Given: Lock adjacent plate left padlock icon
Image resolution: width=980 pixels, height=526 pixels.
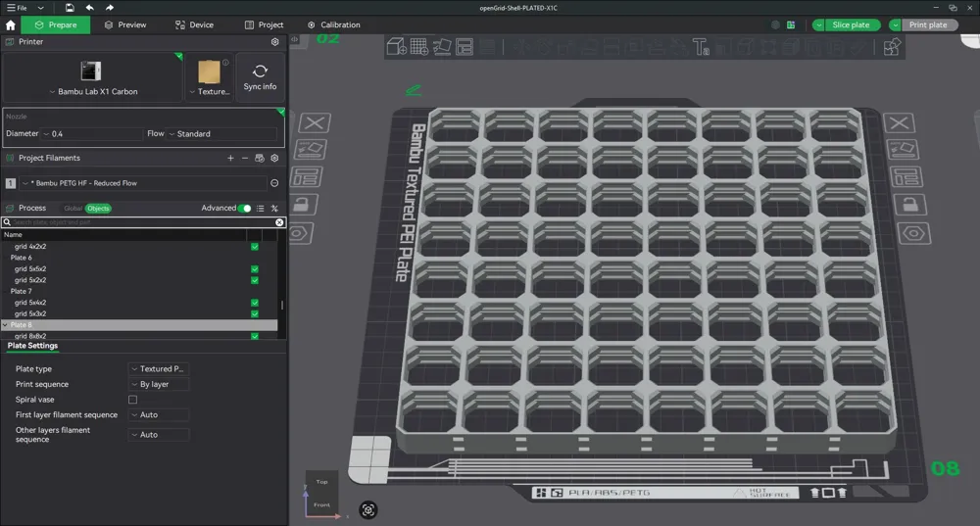Looking at the screenshot, I should [302, 205].
